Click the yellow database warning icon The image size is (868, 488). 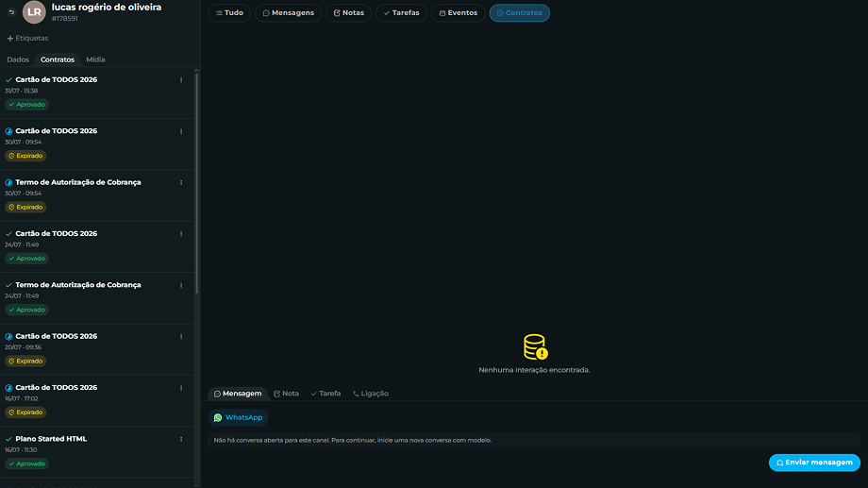[535, 346]
